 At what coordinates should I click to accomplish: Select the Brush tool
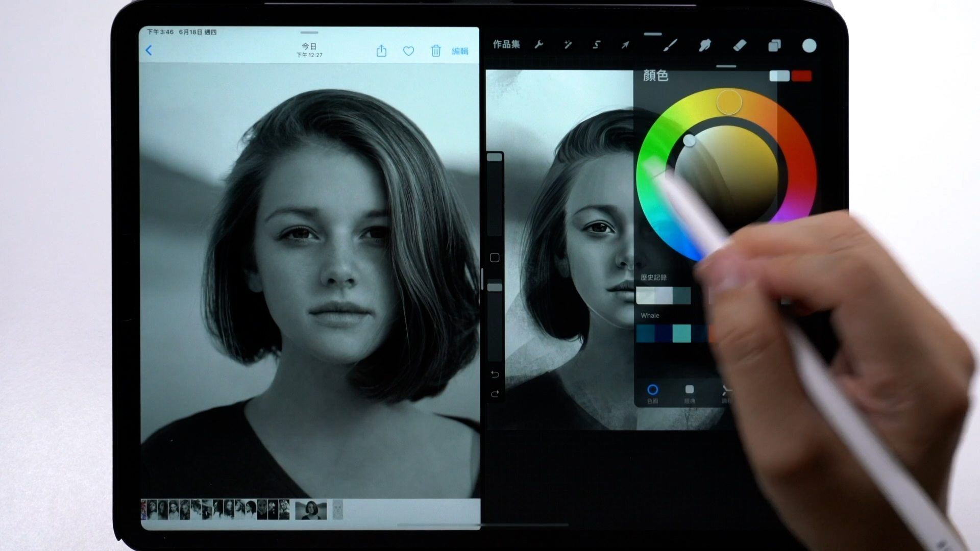[x=670, y=45]
